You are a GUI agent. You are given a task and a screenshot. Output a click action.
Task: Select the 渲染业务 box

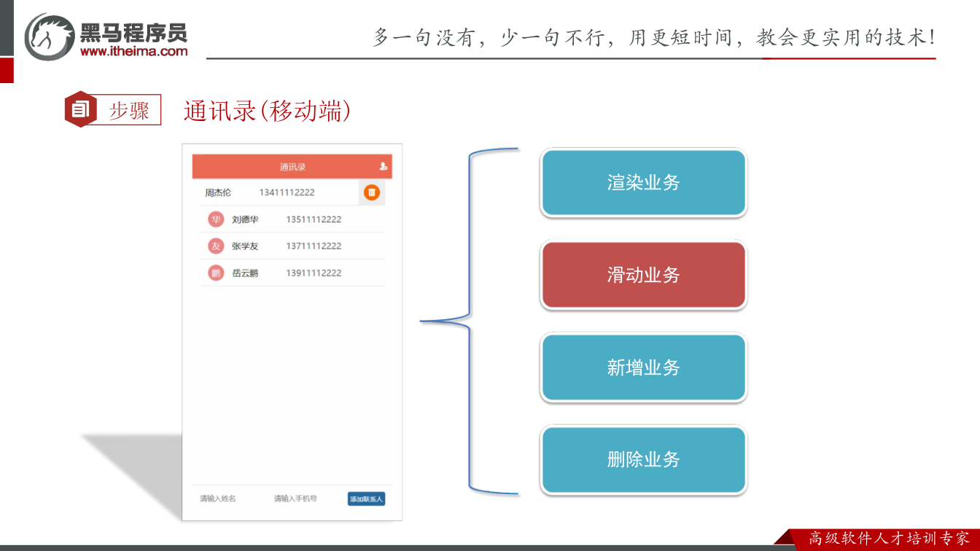(644, 182)
